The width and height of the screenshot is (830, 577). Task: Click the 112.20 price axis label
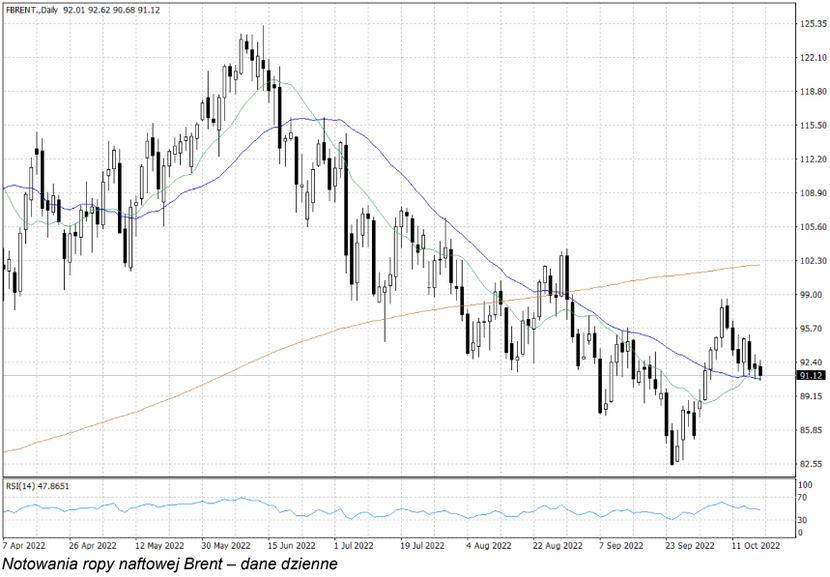[811, 159]
